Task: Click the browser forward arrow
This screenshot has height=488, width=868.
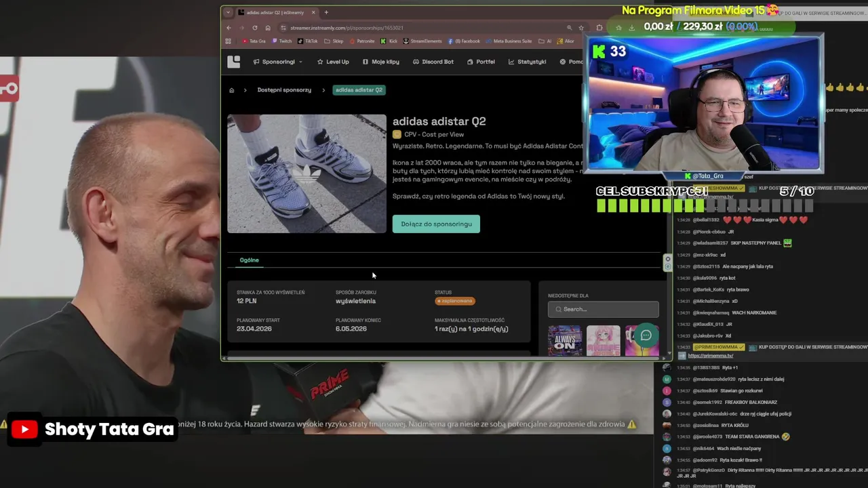Action: click(241, 28)
